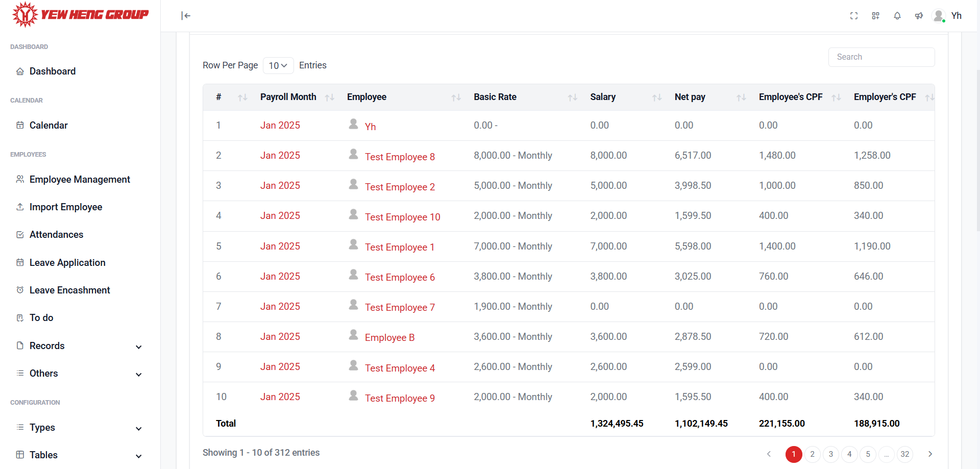Screen dimensions: 980x469
Task: Click the avatar icon beside Test Employee 8
Action: (353, 154)
